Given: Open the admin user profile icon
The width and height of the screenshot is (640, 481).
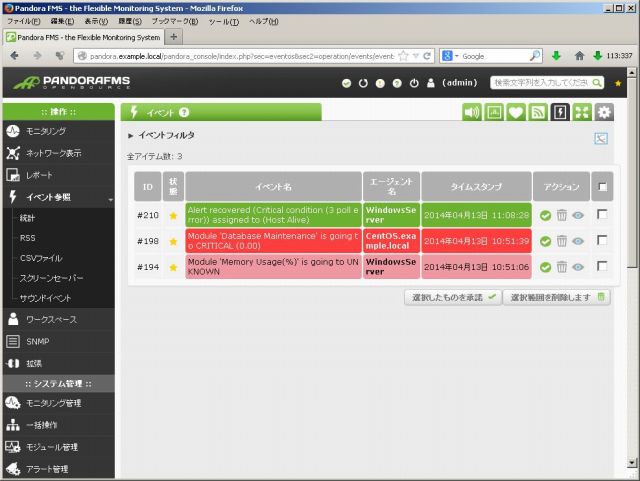Looking at the screenshot, I should click(x=431, y=83).
